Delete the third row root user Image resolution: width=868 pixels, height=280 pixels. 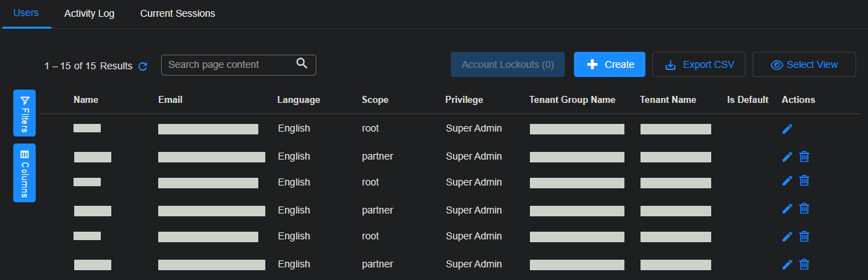pos(804,181)
